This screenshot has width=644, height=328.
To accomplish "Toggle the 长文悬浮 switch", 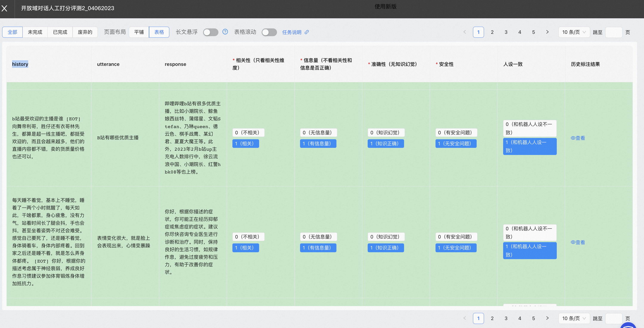I will tap(210, 32).
